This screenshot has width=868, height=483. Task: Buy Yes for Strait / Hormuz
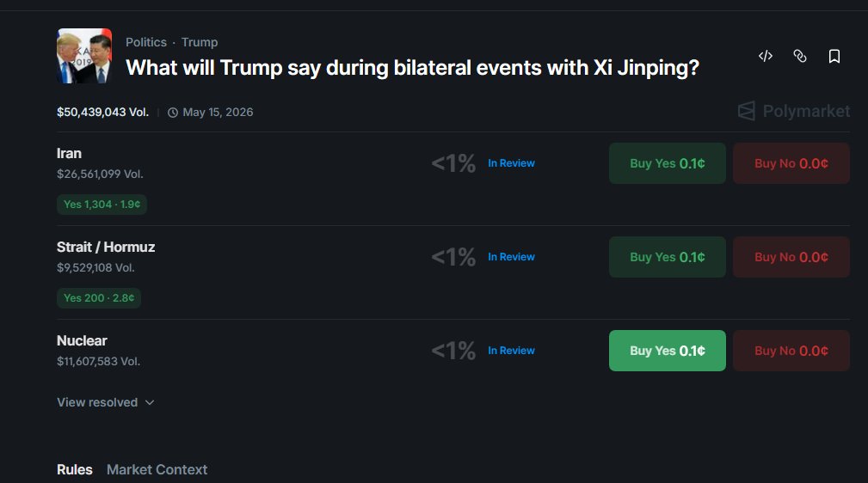tap(667, 257)
